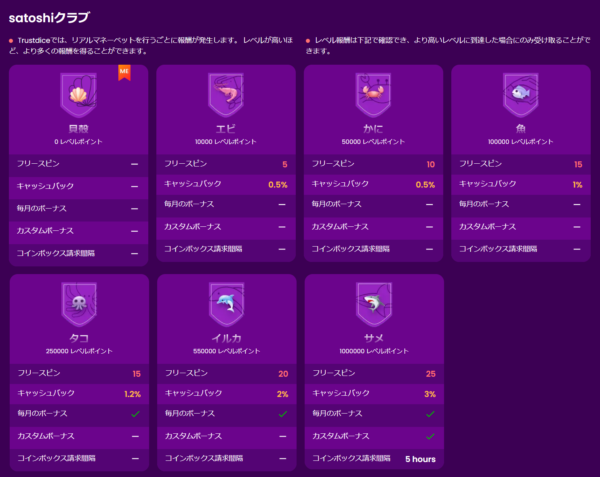Click the 1% cashback value on the fish card
Viewport: 600px width, 477px height.
[x=577, y=185]
